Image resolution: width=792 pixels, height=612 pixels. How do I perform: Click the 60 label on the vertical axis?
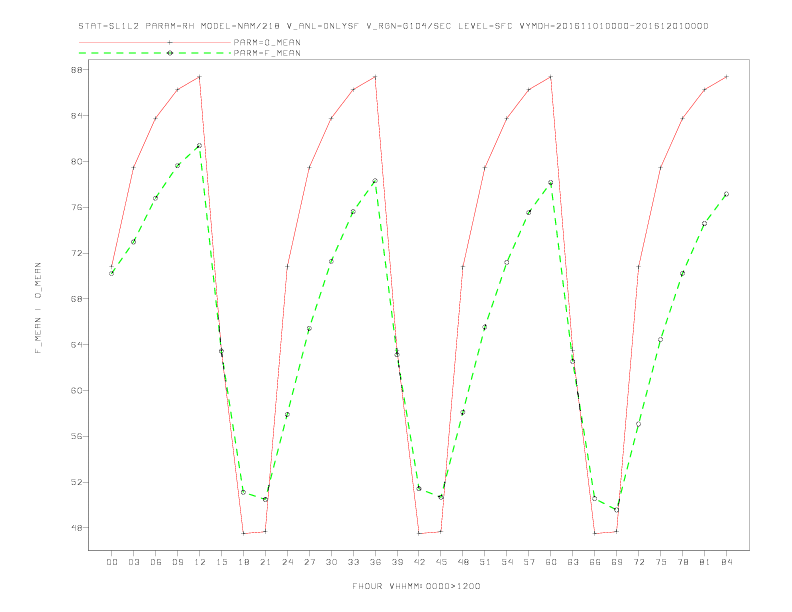tap(76, 390)
